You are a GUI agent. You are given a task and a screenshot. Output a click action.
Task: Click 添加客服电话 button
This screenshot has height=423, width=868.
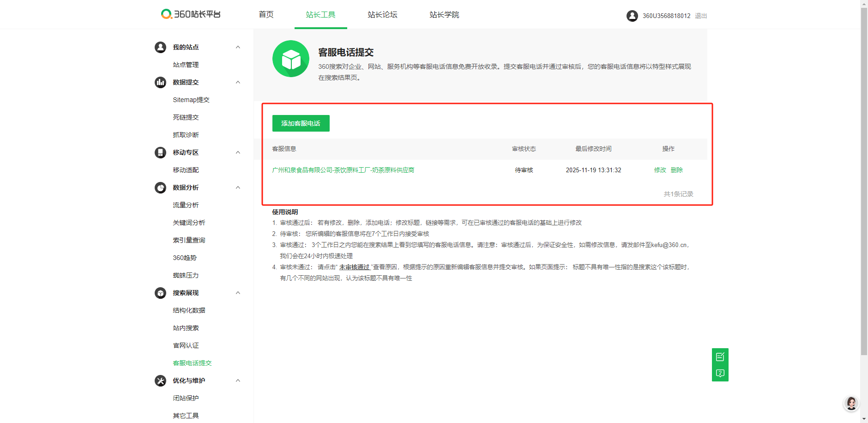coord(301,123)
